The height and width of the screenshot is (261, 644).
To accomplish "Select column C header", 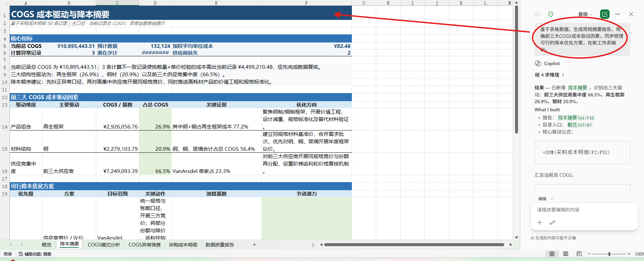I will (x=117, y=3).
